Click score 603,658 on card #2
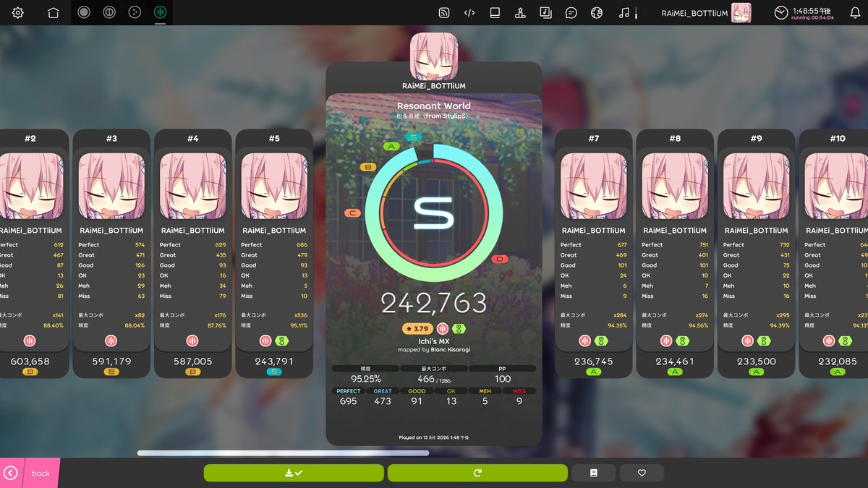This screenshot has width=868, height=488. click(x=30, y=361)
